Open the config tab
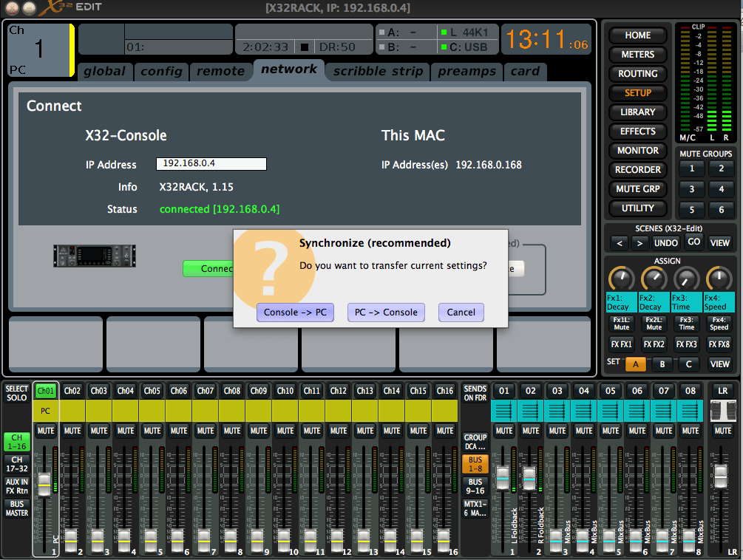Screen dimensions: 743x560 pyautogui.click(x=162, y=72)
